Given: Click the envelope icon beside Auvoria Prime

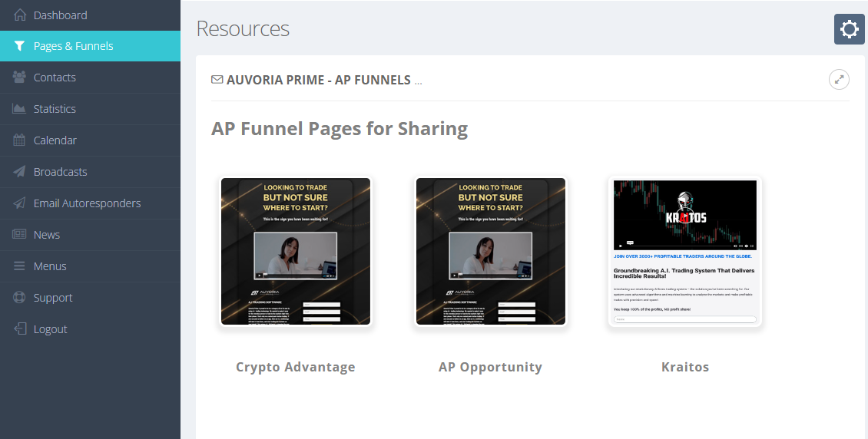Looking at the screenshot, I should [217, 80].
